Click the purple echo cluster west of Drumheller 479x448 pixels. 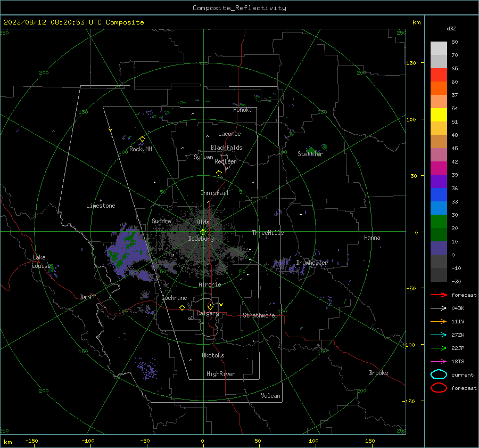tap(283, 264)
